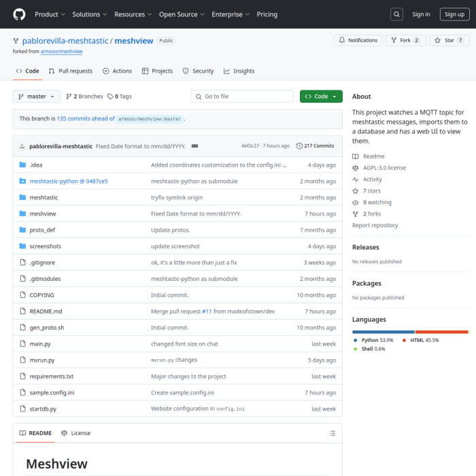The height and width of the screenshot is (476, 476).
Task: Click the Star repository button
Action: (449, 40)
